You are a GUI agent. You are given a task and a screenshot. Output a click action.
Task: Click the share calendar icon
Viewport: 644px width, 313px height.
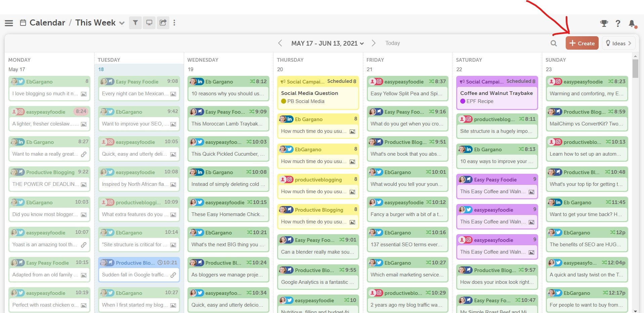(x=163, y=23)
